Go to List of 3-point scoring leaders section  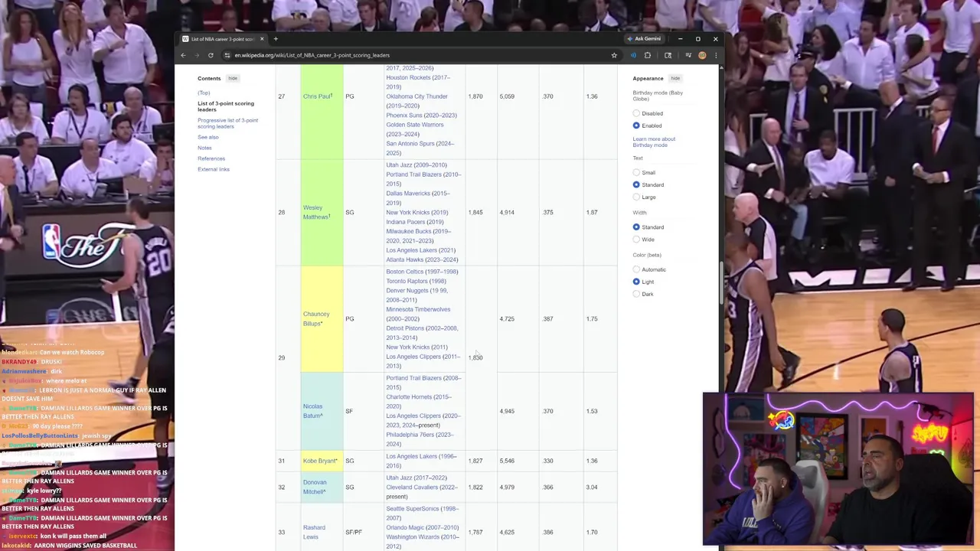tap(226, 106)
